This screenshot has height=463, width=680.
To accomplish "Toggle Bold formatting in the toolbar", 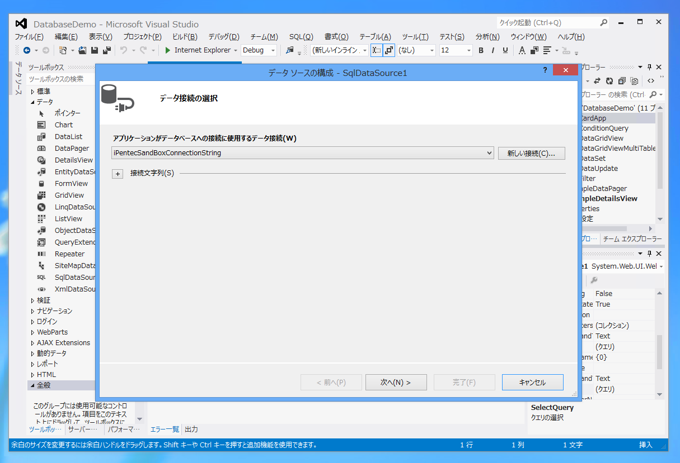I will pos(481,50).
